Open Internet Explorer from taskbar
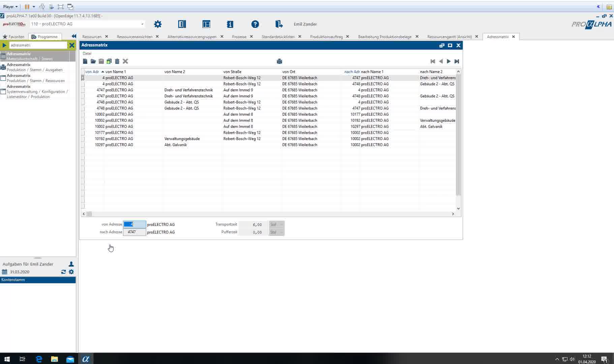 [39, 359]
